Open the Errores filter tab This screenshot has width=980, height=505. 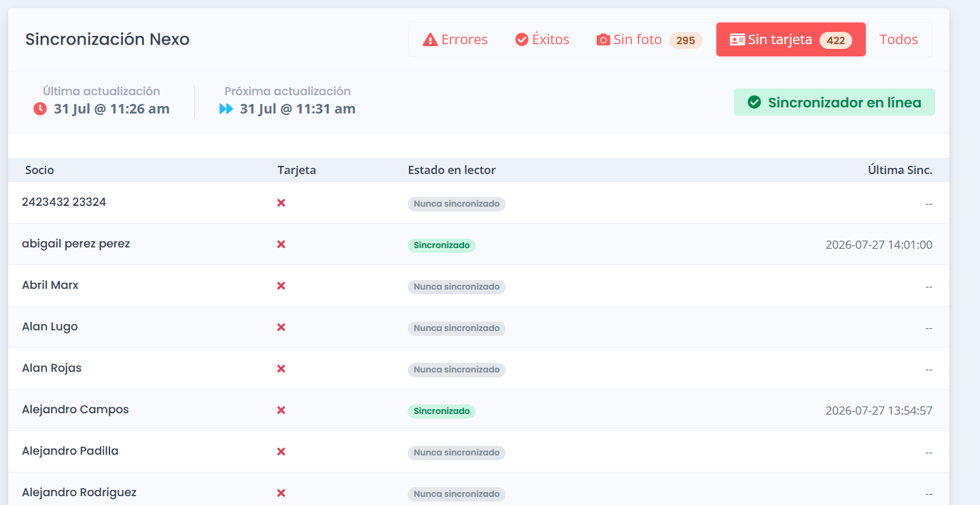click(455, 39)
